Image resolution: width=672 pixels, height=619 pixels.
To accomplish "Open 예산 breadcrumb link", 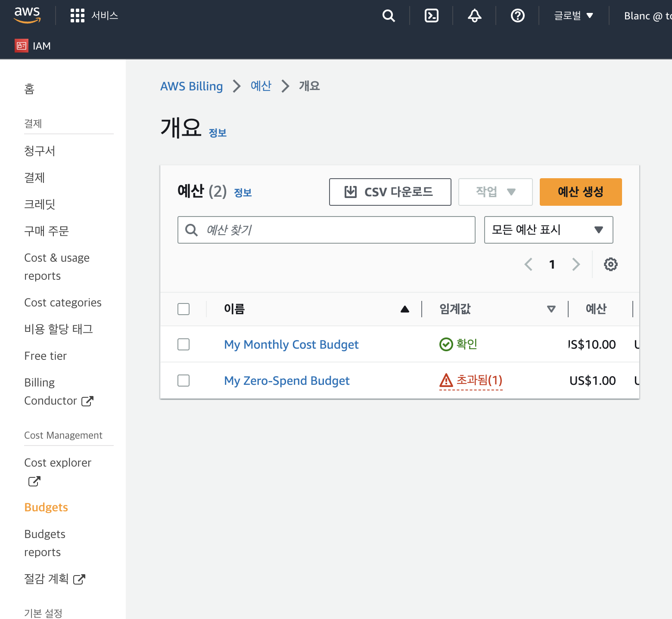I will (261, 86).
